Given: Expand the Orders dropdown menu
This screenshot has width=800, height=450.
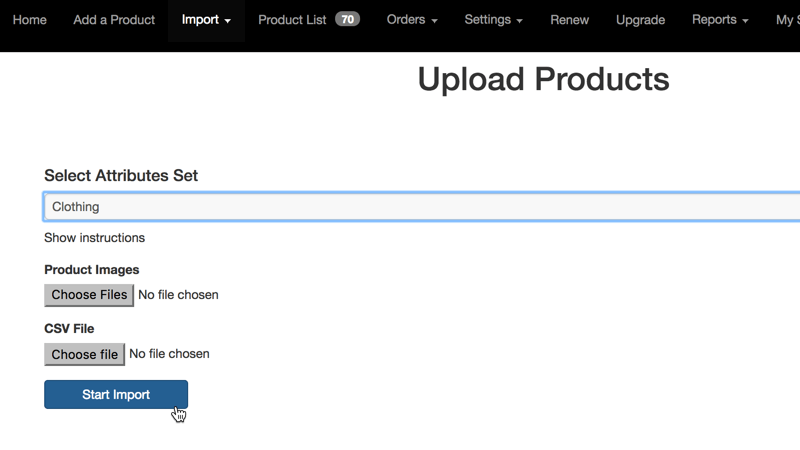Looking at the screenshot, I should point(412,20).
